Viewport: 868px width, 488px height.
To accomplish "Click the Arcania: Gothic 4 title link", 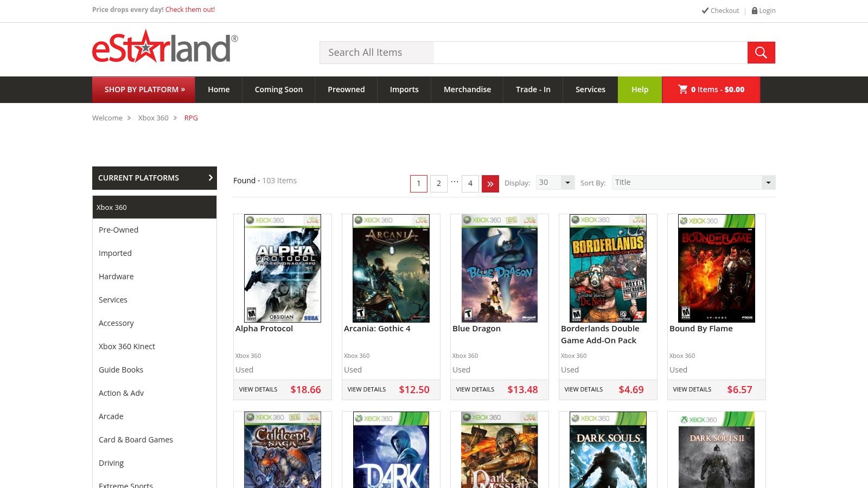I will pyautogui.click(x=377, y=329).
